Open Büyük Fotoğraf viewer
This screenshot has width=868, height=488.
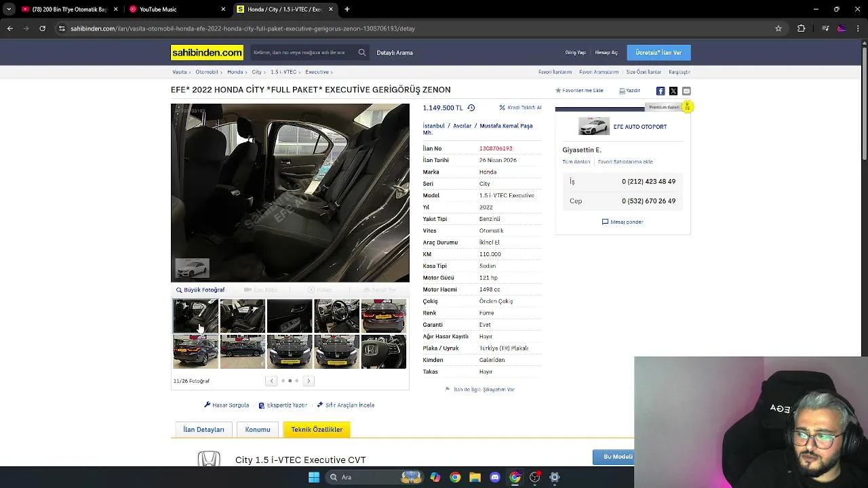click(x=201, y=290)
